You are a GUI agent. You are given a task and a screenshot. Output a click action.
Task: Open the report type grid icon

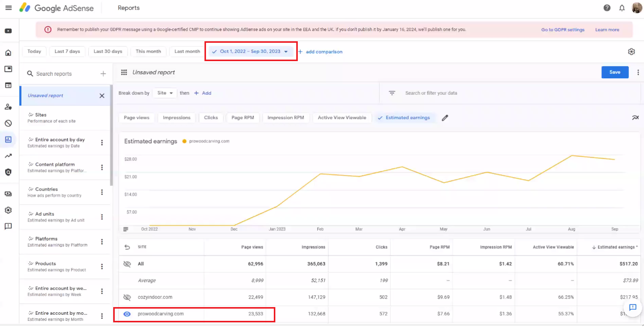click(124, 72)
